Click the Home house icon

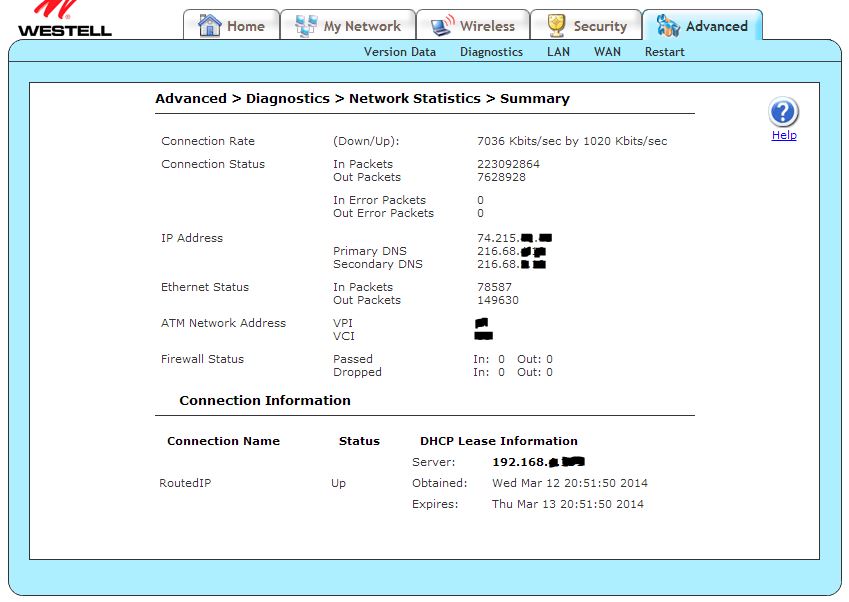pos(210,25)
